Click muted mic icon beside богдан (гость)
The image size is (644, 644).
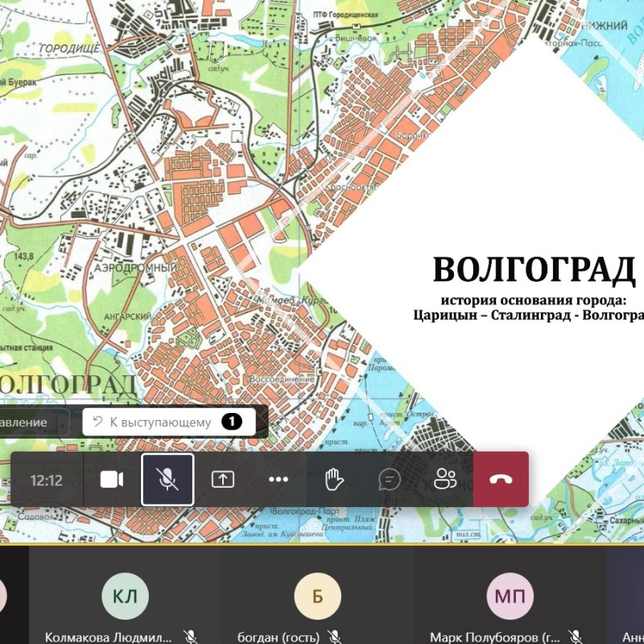[x=334, y=637]
